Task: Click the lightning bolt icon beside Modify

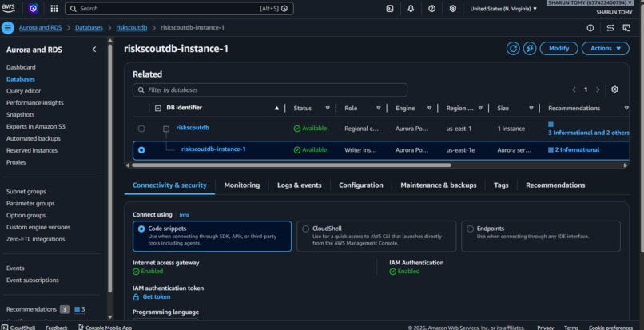Action: tap(530, 49)
